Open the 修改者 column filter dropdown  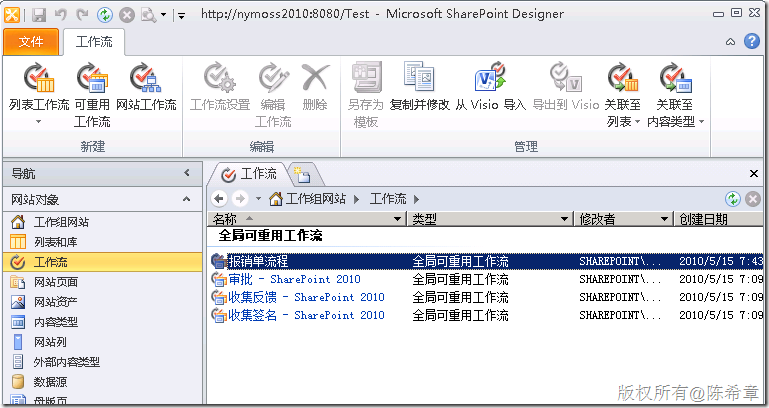coord(664,219)
